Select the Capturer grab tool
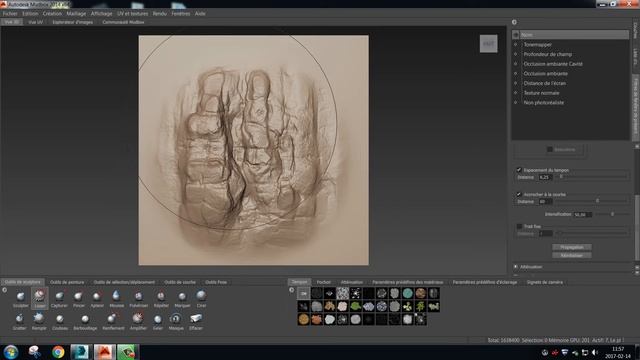This screenshot has height=360, width=640. (x=59, y=299)
